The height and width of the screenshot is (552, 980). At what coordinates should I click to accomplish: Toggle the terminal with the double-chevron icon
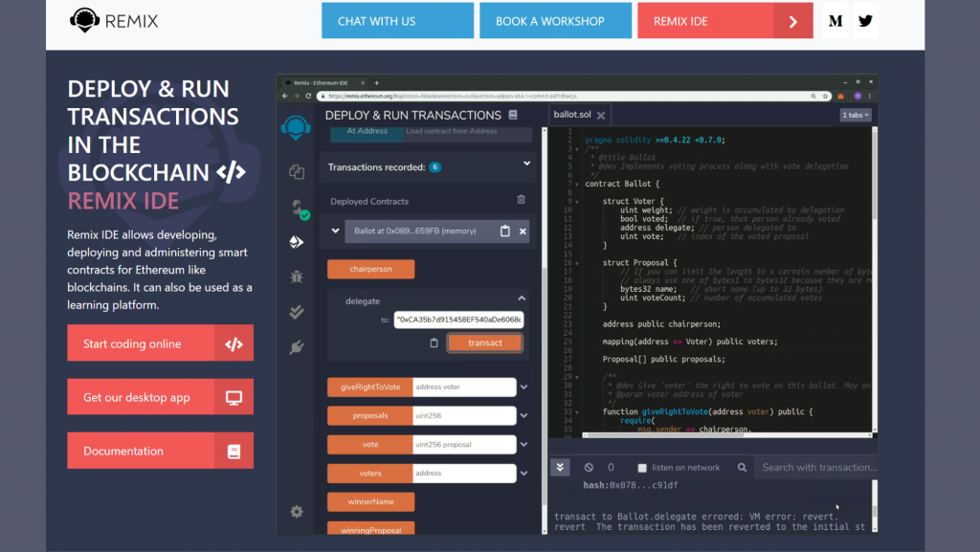tap(560, 467)
